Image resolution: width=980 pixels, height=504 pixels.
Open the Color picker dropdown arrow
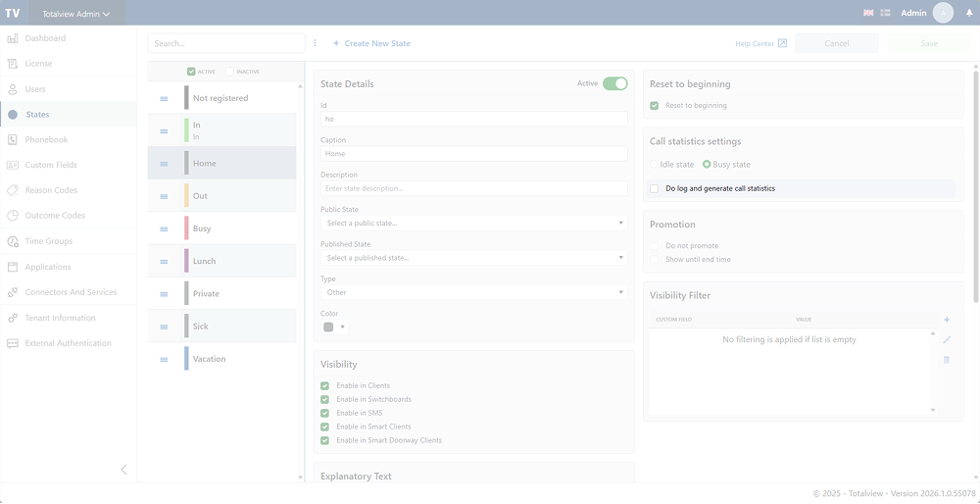click(x=342, y=328)
